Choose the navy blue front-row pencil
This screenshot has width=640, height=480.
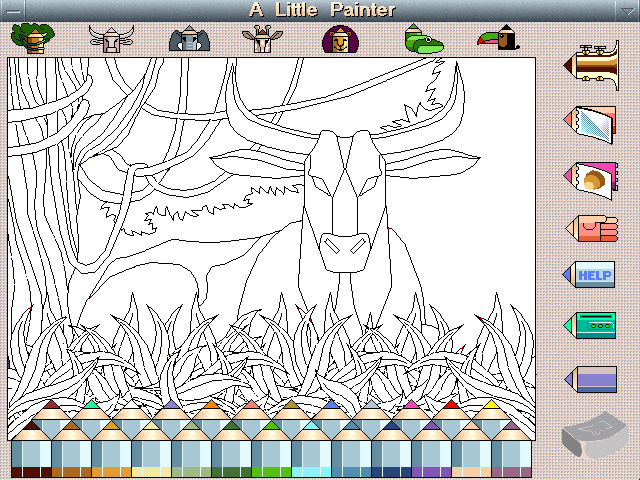[391, 451]
